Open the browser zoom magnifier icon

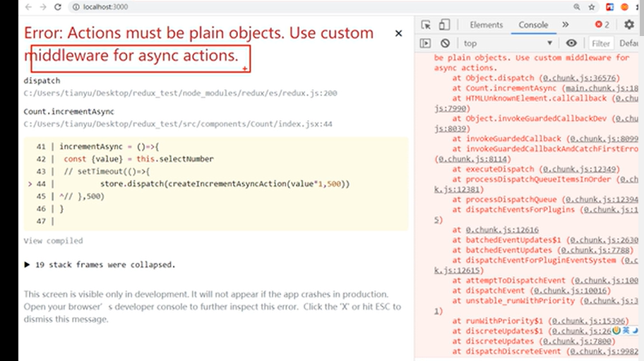tap(577, 7)
